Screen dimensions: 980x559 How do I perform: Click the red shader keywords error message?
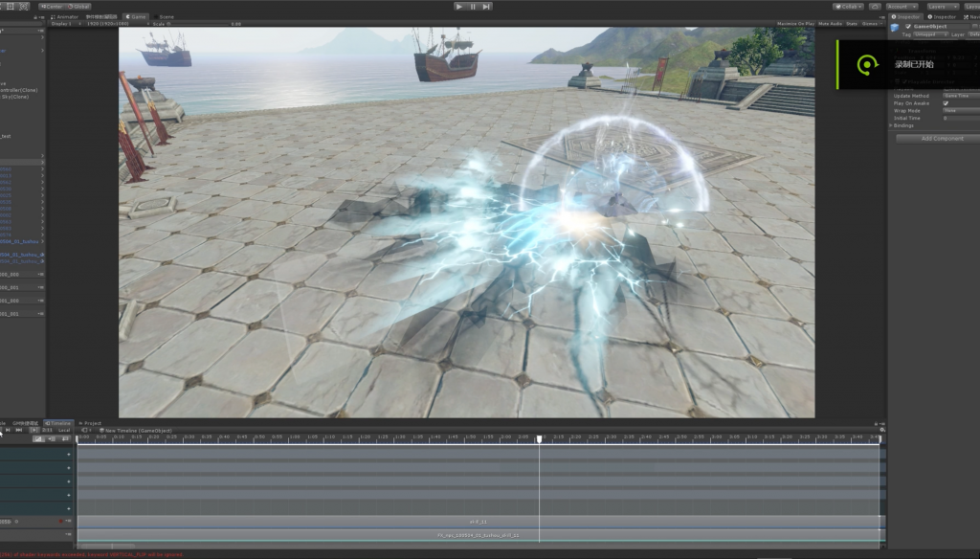(x=92, y=554)
